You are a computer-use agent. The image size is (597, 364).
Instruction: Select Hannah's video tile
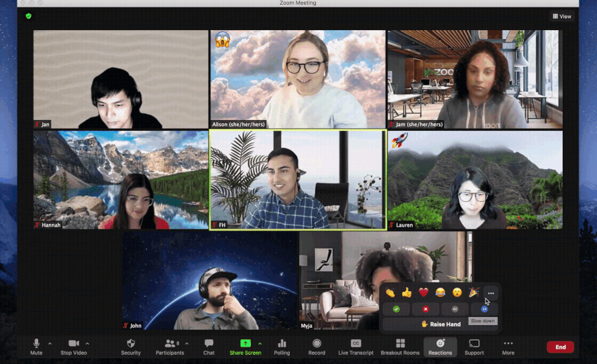pos(121,180)
